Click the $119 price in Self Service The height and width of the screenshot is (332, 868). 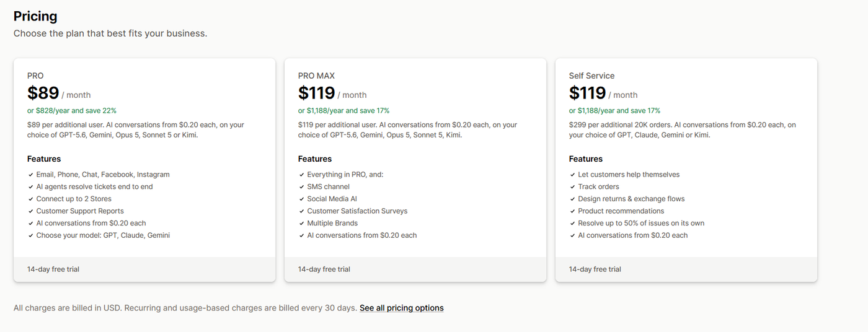click(x=588, y=93)
